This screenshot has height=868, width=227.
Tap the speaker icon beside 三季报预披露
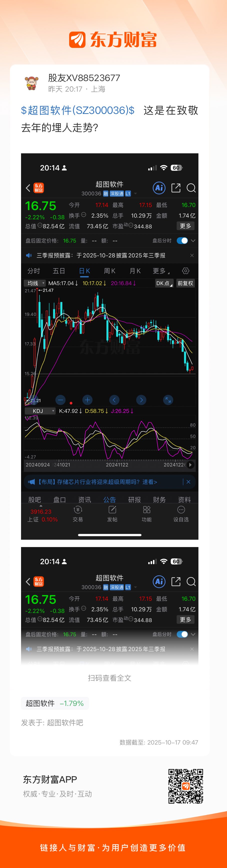click(x=29, y=255)
